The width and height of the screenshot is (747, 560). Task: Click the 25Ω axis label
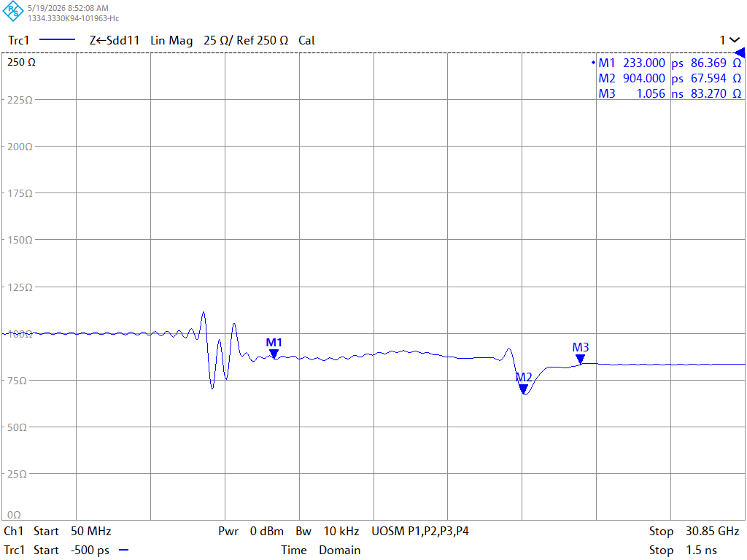pyautogui.click(x=18, y=474)
